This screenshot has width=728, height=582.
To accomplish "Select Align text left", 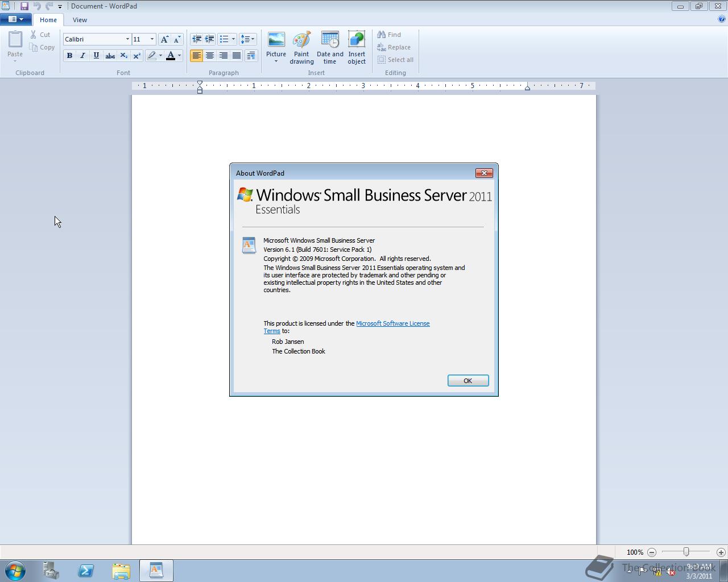I will 196,56.
